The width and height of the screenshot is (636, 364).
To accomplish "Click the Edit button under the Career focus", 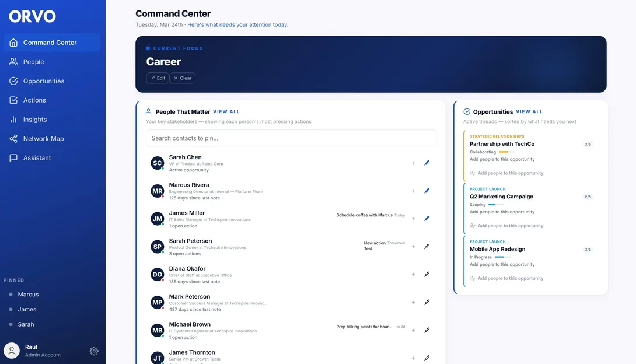I will [157, 78].
